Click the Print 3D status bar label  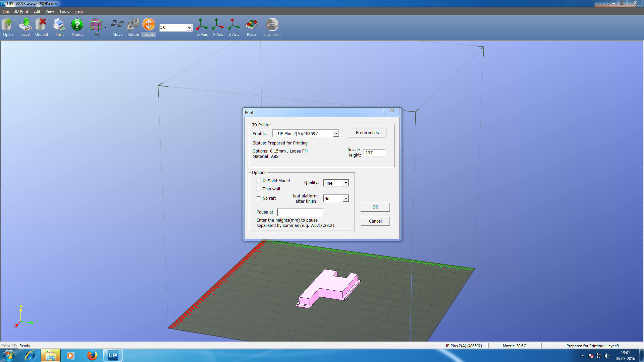pyautogui.click(x=9, y=346)
